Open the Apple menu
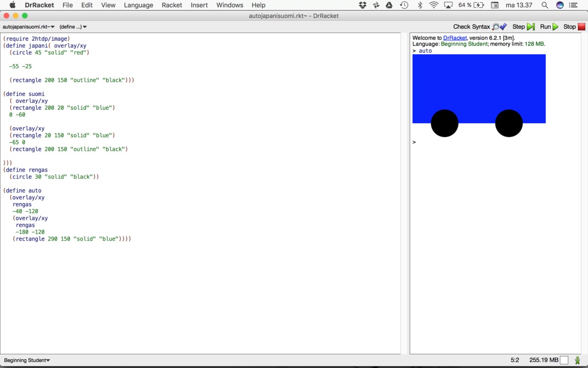Viewport: 588px width, 368px height. pos(12,5)
